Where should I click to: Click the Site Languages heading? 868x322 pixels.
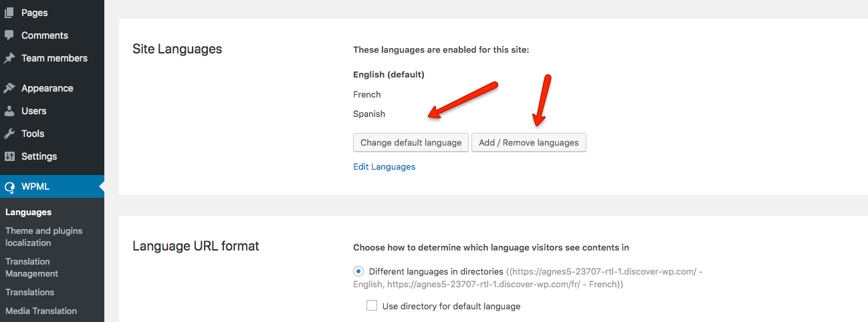[x=177, y=49]
